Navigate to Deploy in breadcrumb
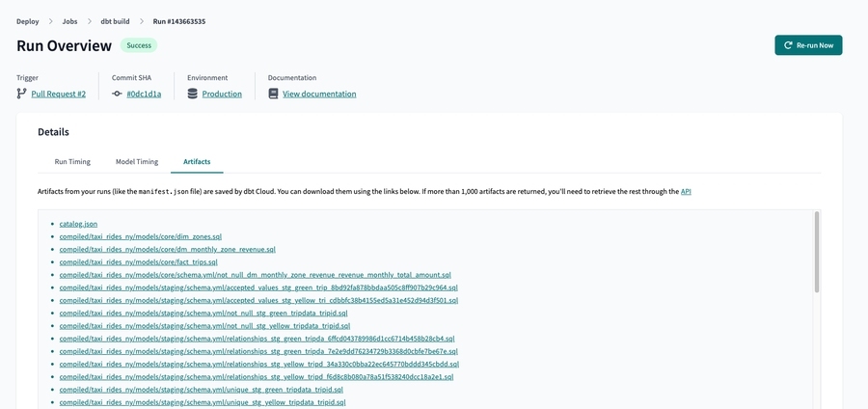This screenshot has width=868, height=409. 28,21
